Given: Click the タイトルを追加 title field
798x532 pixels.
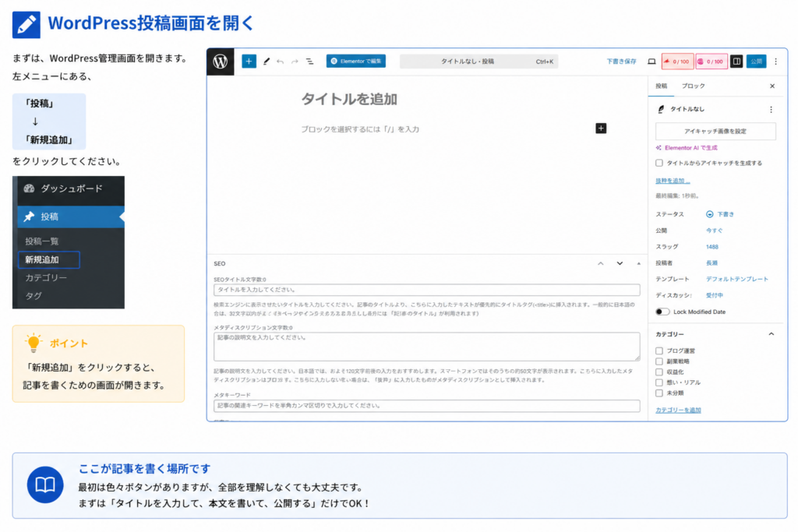Looking at the screenshot, I should (x=349, y=99).
